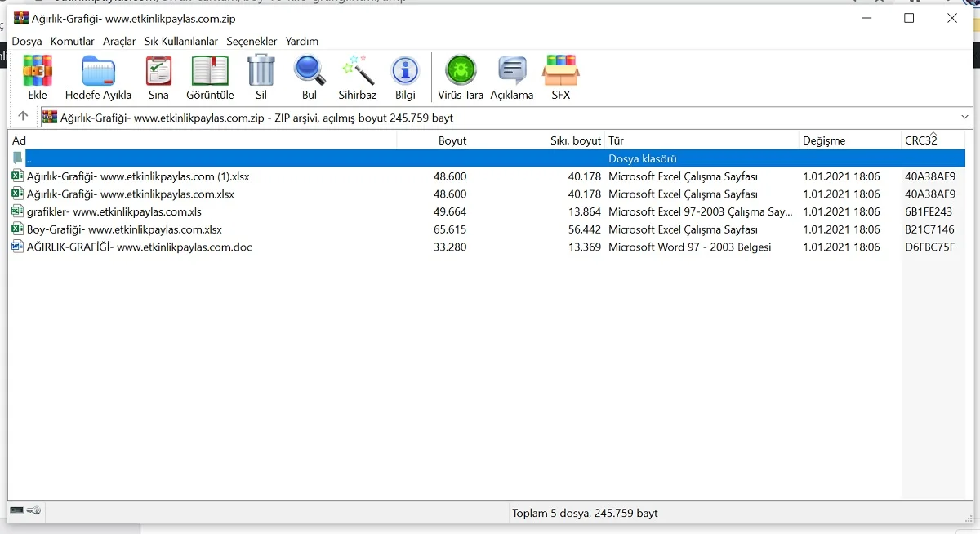This screenshot has width=980, height=534.
Task: Click the Açıklama comment icon
Action: click(512, 71)
